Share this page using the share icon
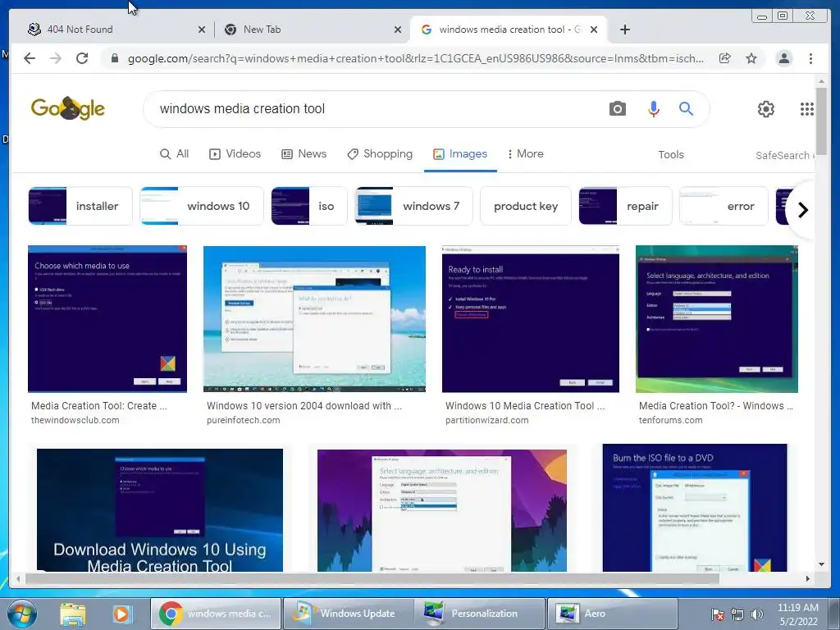Image resolution: width=840 pixels, height=630 pixels. (725, 58)
